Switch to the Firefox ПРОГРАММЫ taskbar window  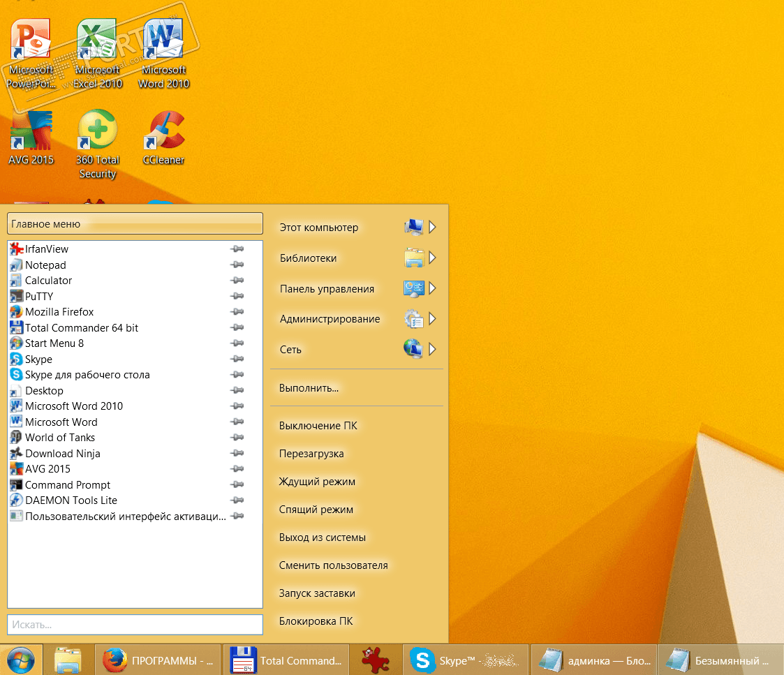(158, 660)
